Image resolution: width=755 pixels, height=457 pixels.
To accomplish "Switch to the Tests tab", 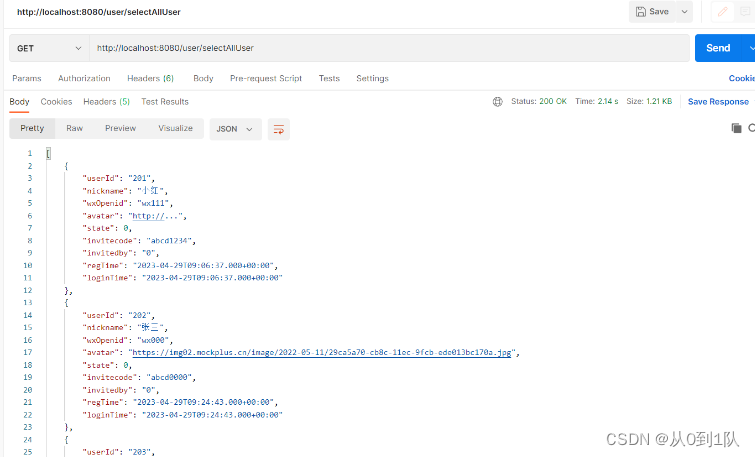I will click(329, 78).
